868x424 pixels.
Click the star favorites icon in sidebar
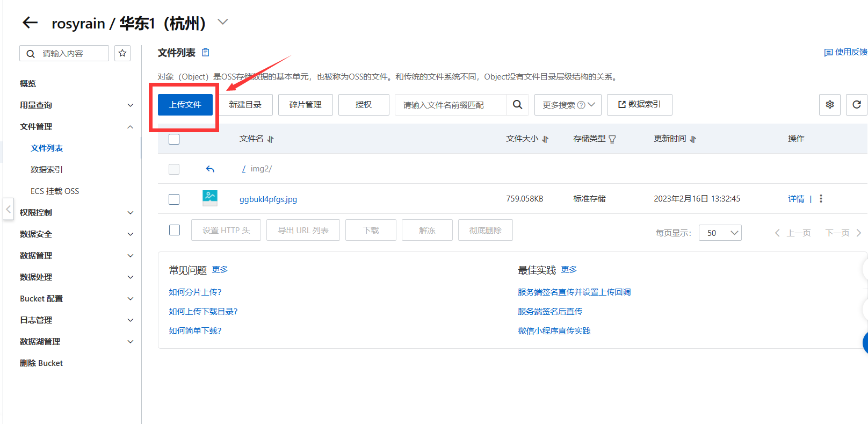coord(122,53)
